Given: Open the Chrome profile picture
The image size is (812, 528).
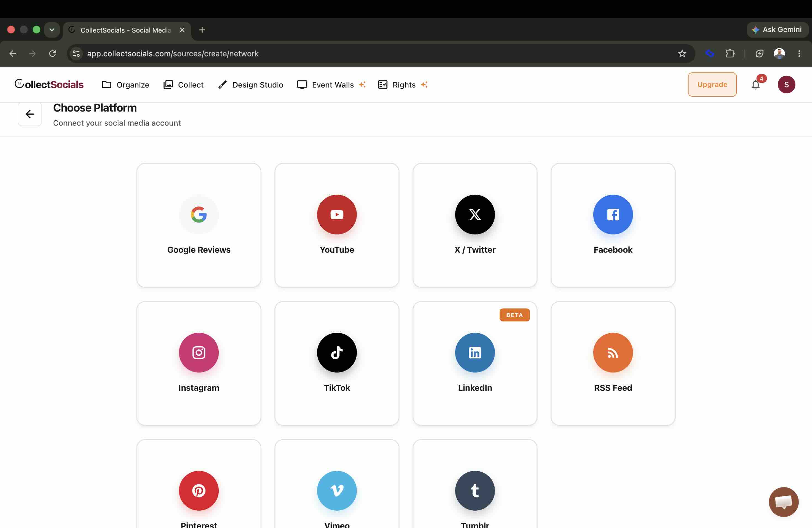Looking at the screenshot, I should [779, 54].
